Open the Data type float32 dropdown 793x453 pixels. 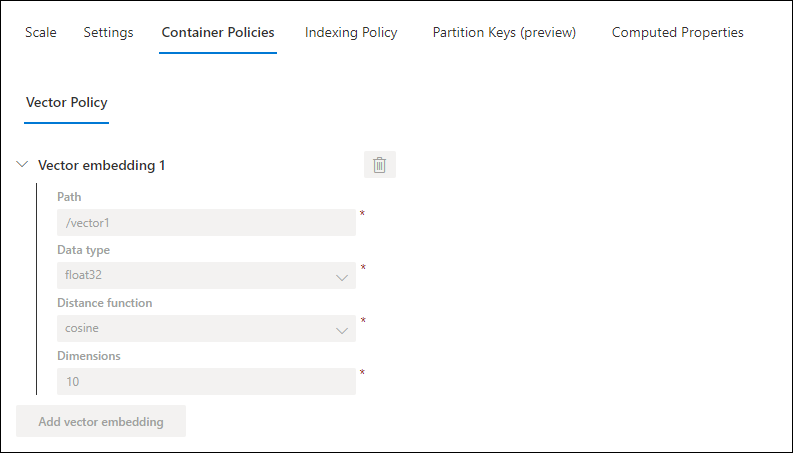click(206, 276)
